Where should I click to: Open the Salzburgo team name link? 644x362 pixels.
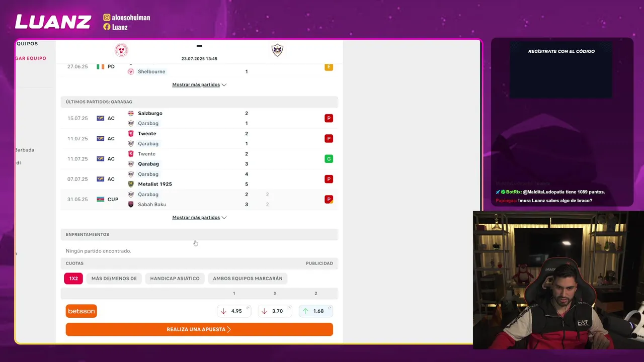pos(150,113)
